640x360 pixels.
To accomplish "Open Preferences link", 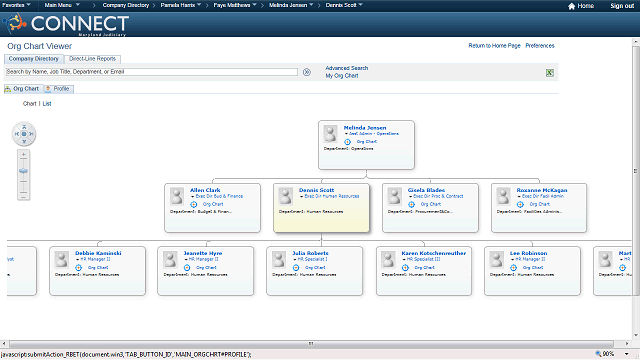I will [540, 46].
